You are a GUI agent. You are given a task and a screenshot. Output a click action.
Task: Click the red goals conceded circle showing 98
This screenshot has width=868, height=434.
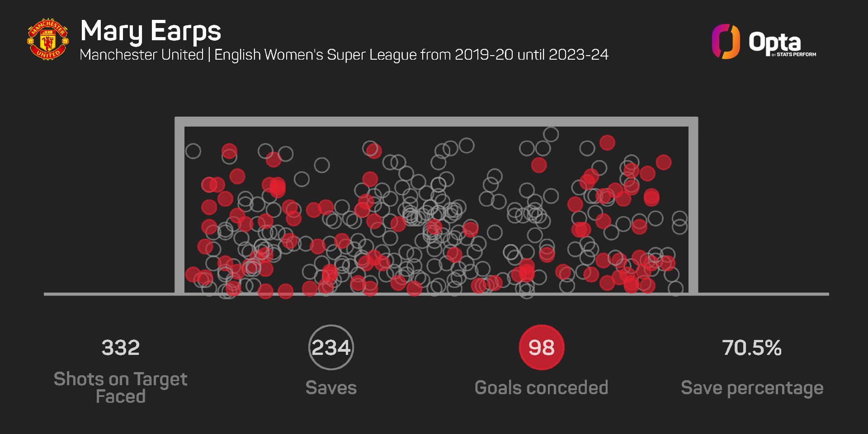click(x=541, y=347)
